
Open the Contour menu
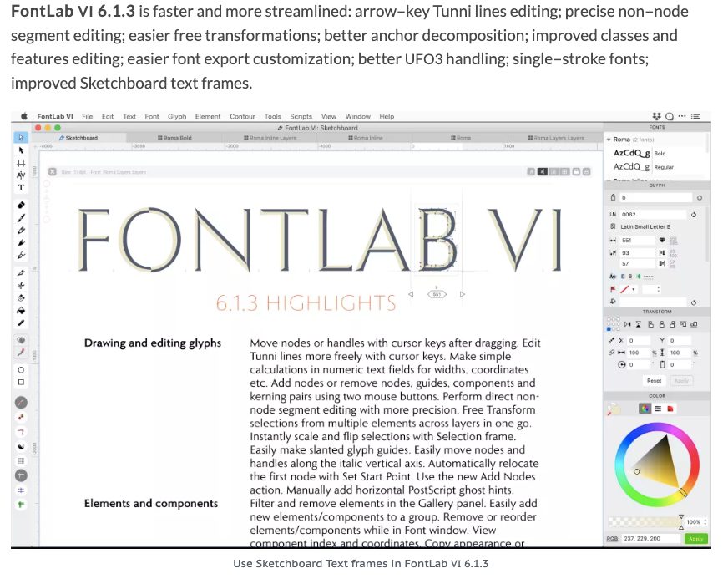(242, 117)
